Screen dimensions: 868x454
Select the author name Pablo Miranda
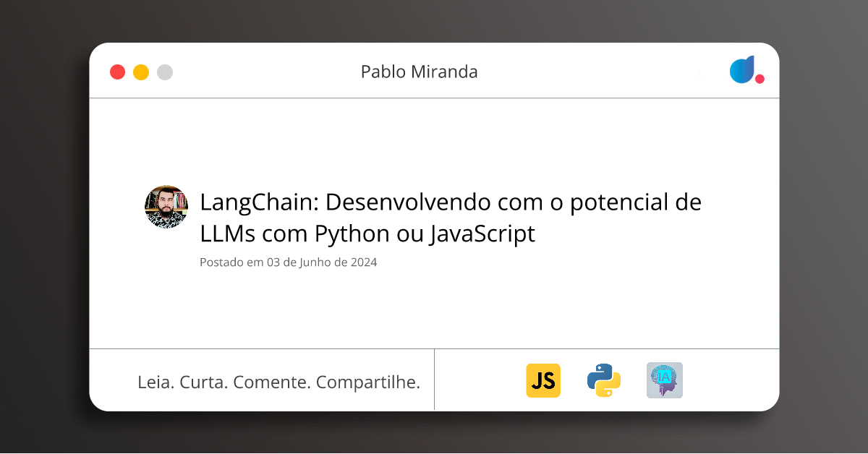(419, 72)
